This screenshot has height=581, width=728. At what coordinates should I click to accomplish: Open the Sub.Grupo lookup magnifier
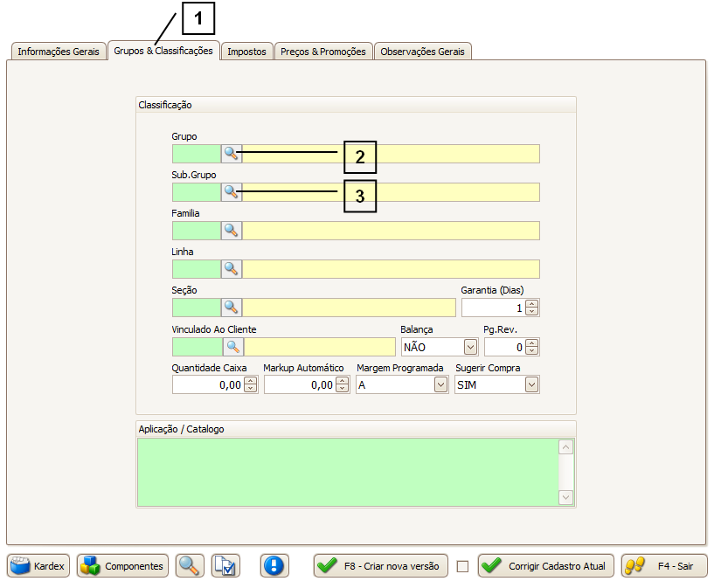(x=231, y=192)
